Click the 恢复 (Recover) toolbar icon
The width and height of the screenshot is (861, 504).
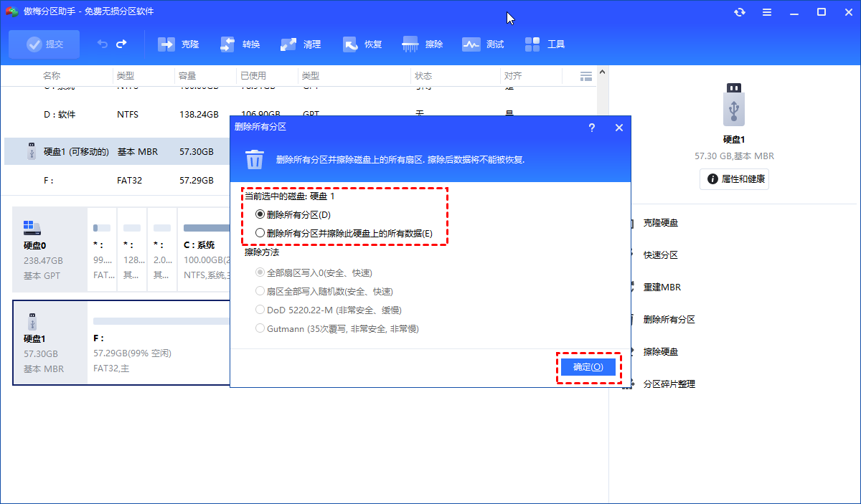click(x=362, y=44)
